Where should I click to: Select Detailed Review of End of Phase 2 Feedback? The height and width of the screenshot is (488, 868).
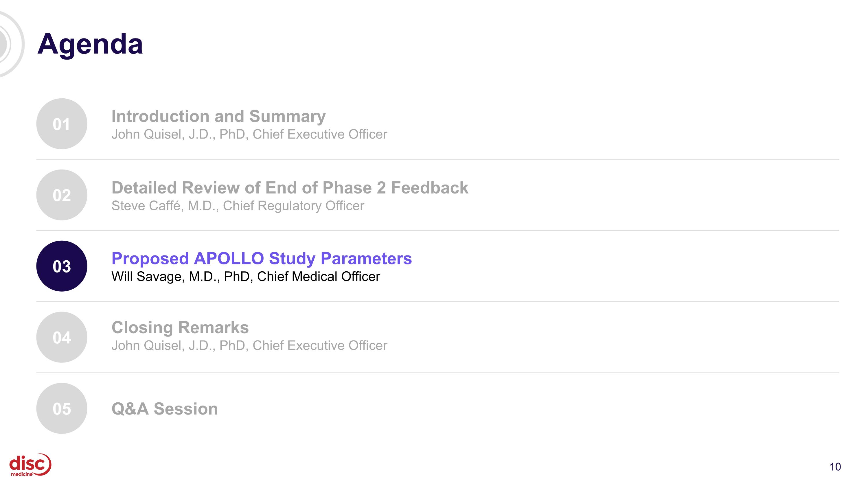[290, 187]
